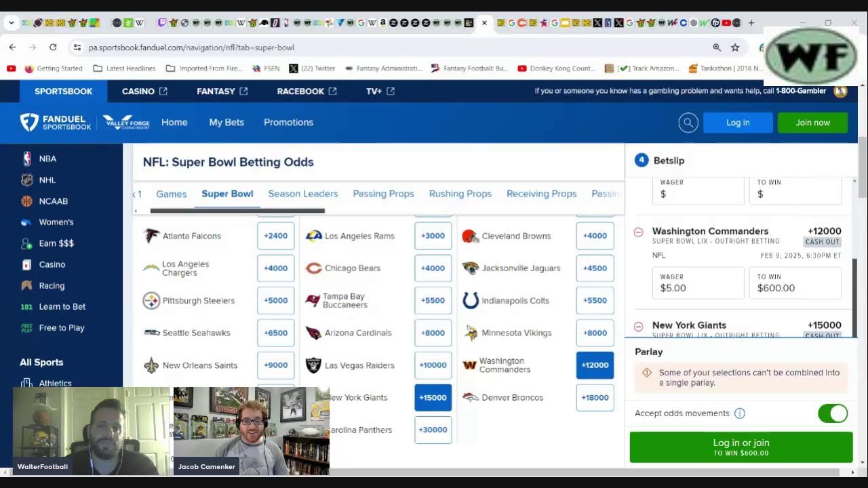
Task: Toggle Accept odds movements switch
Action: pos(833,413)
